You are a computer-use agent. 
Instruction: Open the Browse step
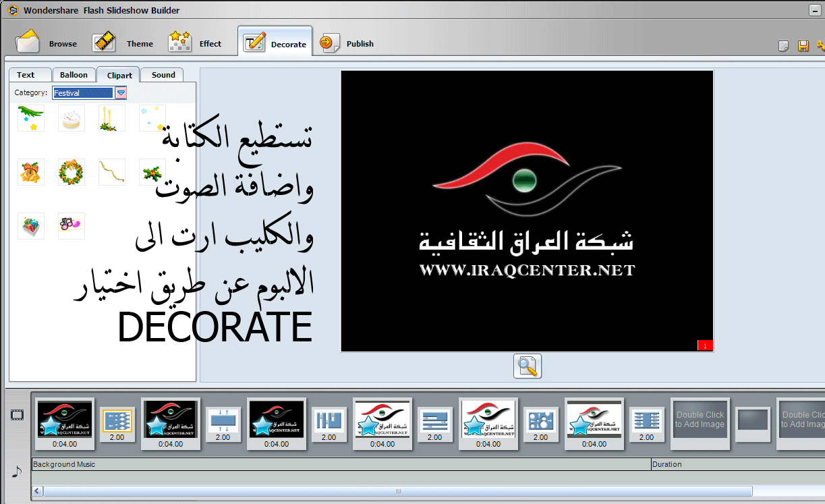pos(47,43)
